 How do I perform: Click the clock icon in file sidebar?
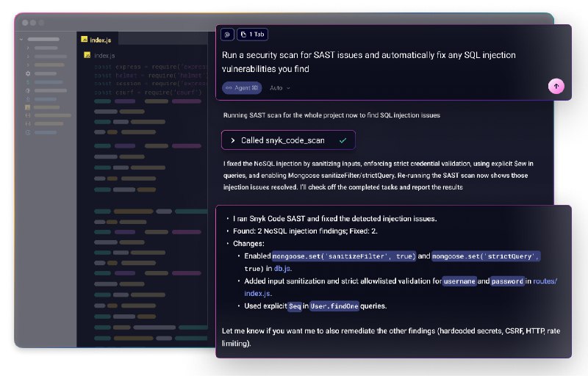coord(28,131)
